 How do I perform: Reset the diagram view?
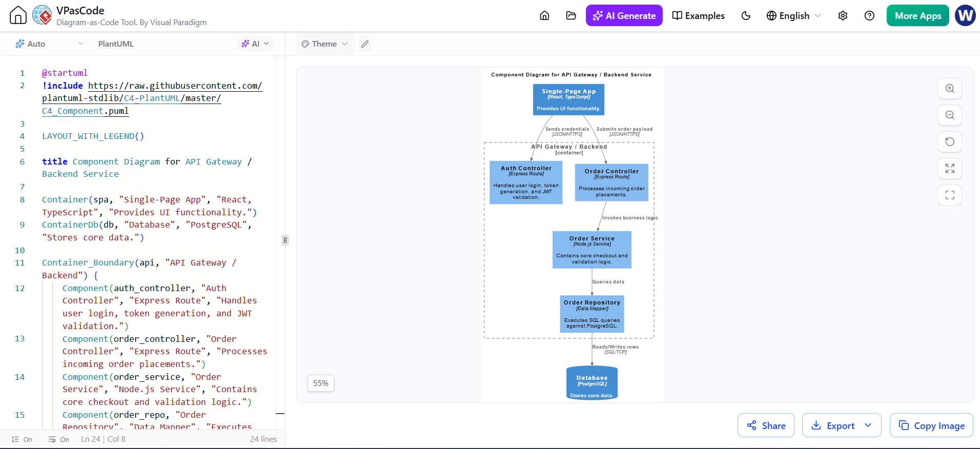point(950,141)
